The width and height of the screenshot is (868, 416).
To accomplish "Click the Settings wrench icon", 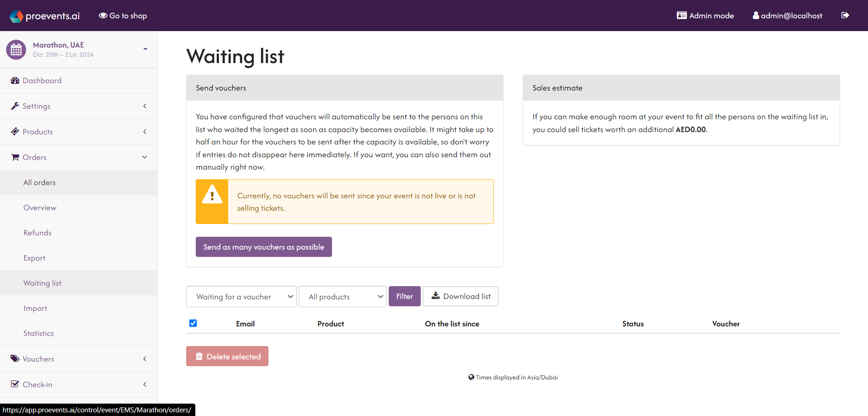I will 15,106.
